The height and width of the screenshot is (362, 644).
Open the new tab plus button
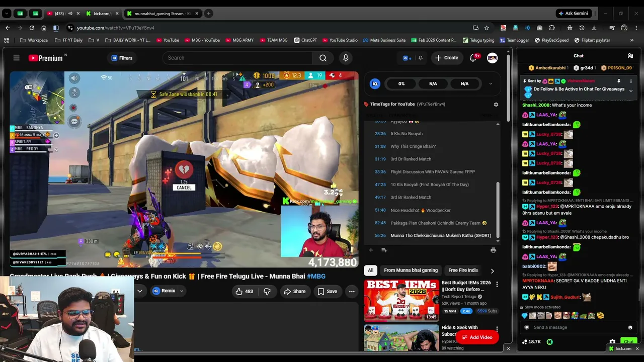pos(208,14)
